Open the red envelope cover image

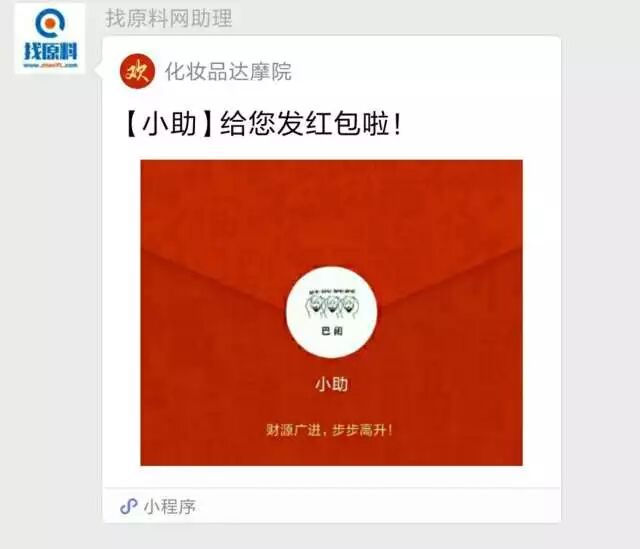coord(331,313)
